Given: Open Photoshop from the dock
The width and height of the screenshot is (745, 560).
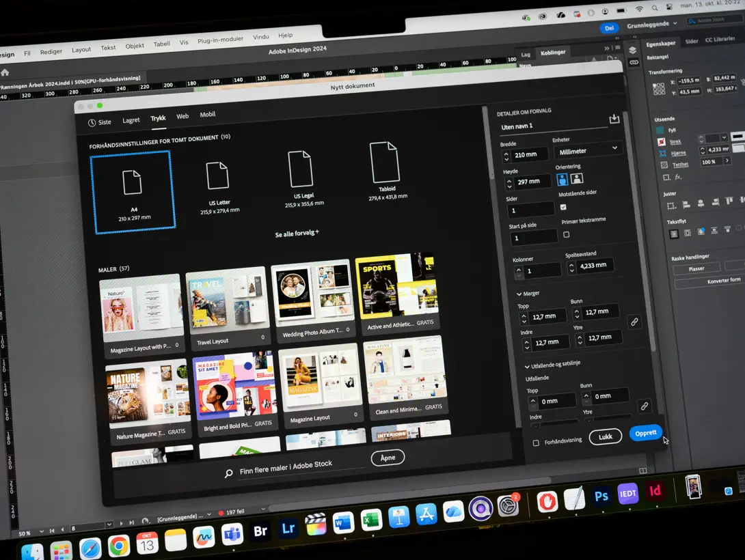Looking at the screenshot, I should coord(601,496).
